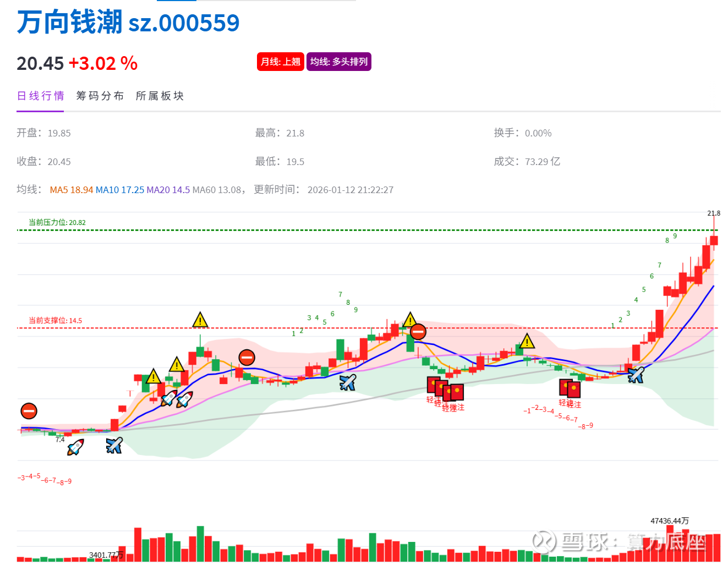The image size is (728, 565).
Task: Open the 日线行情 tab
Action: (x=40, y=96)
